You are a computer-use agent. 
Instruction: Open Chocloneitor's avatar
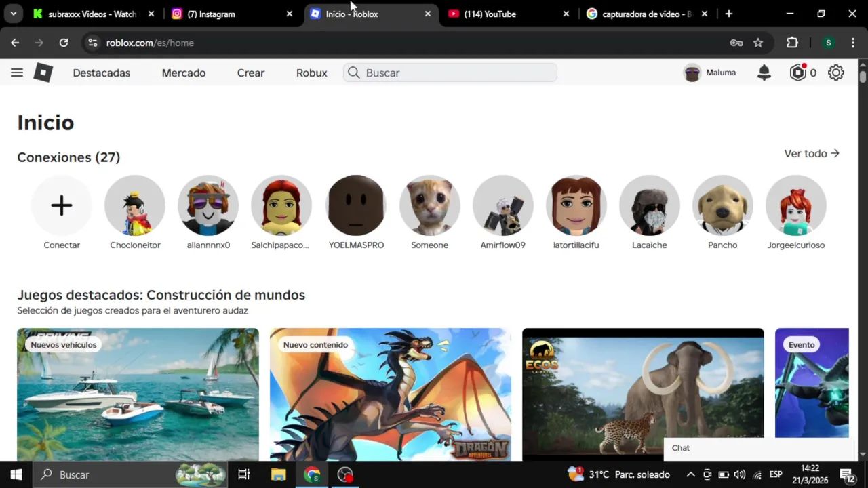(135, 205)
